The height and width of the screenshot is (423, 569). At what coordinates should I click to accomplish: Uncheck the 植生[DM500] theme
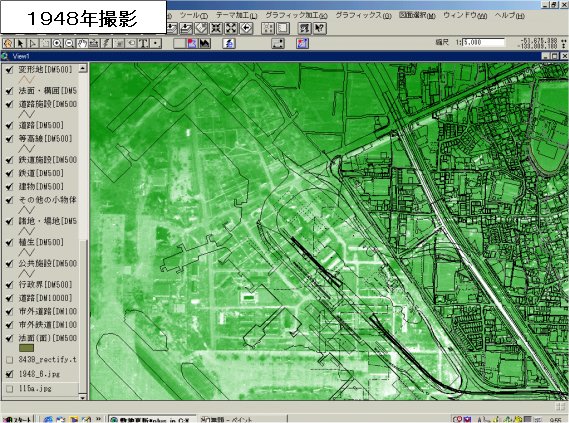click(9, 242)
